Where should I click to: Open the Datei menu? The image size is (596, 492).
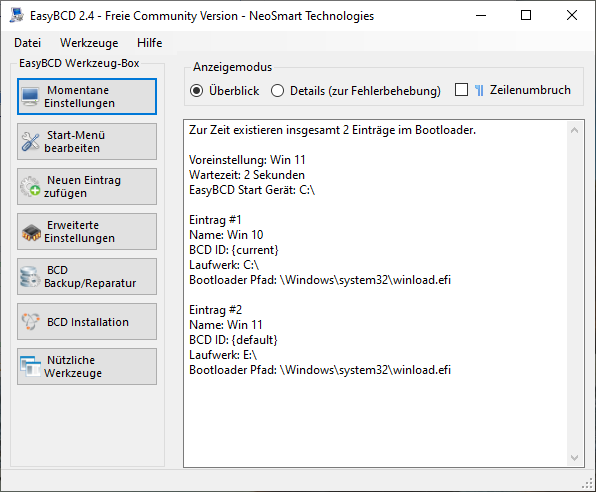coord(27,43)
